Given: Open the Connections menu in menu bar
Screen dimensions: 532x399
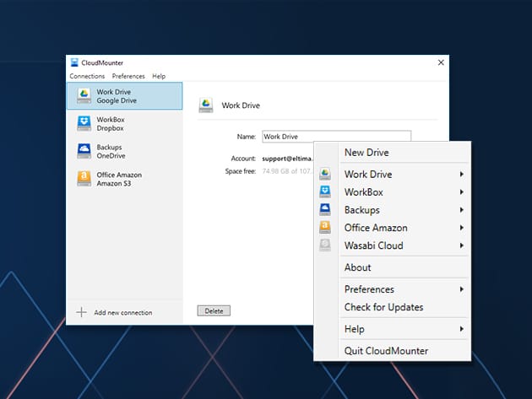Looking at the screenshot, I should [x=87, y=76].
